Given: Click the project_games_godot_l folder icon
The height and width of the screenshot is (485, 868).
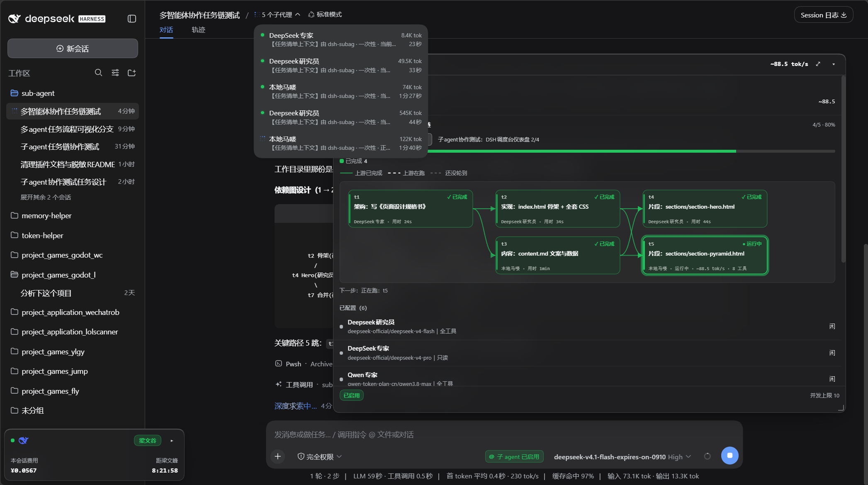Looking at the screenshot, I should (x=15, y=275).
